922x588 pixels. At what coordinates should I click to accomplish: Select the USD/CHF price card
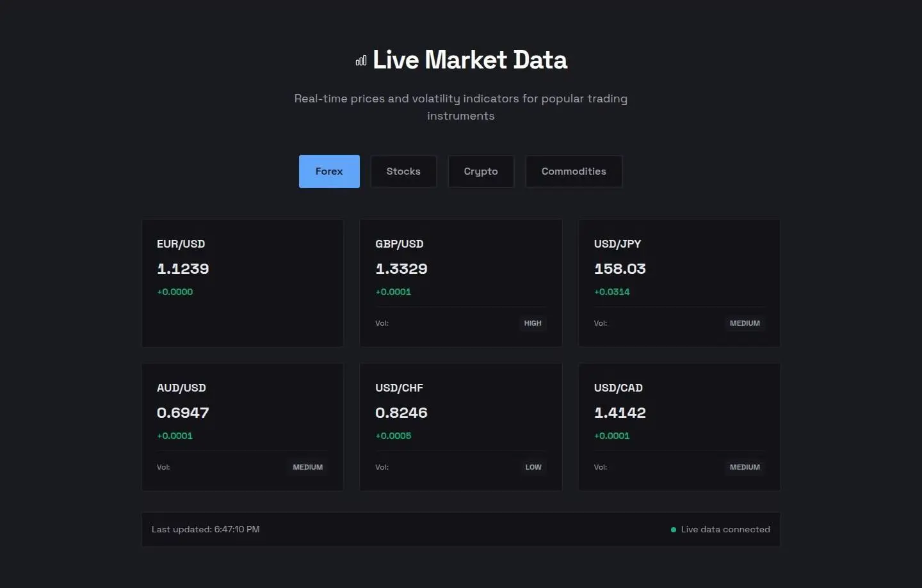(461, 427)
